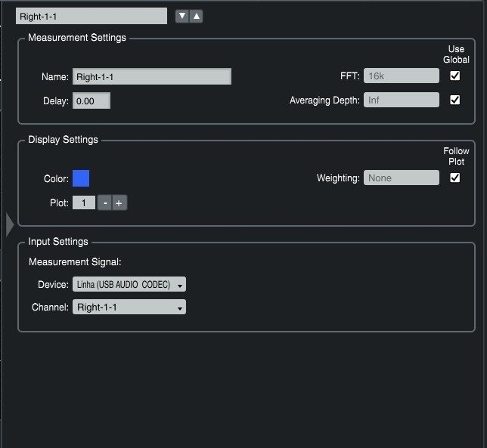Select the next measurement with down arrow
This screenshot has height=448, width=487.
(x=181, y=16)
